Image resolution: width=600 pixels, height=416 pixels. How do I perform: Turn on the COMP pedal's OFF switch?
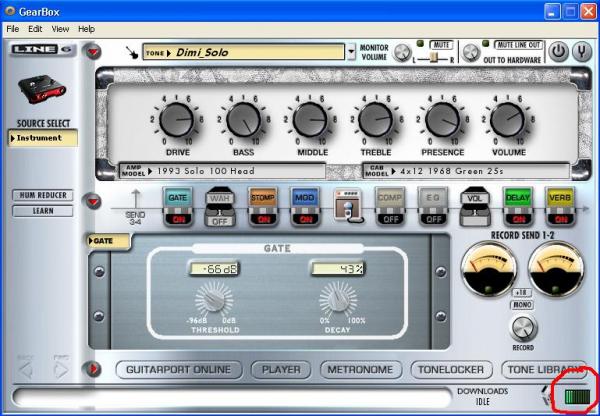coord(390,220)
